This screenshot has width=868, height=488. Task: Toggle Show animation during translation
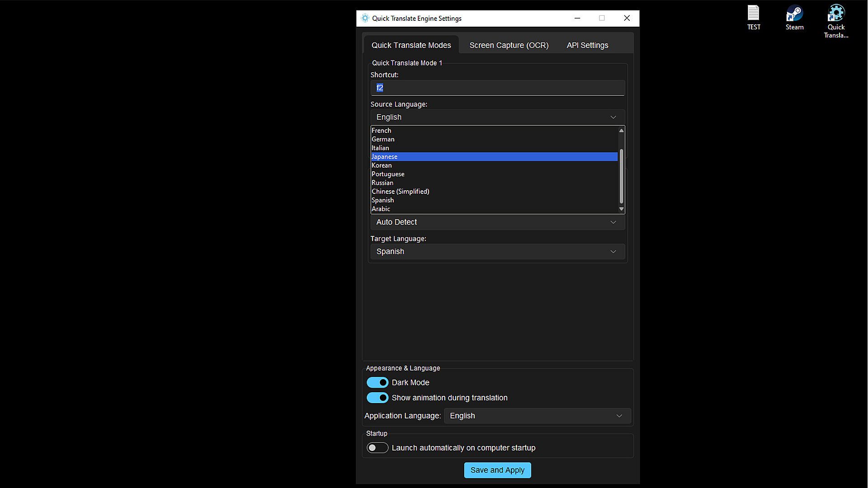pos(377,398)
